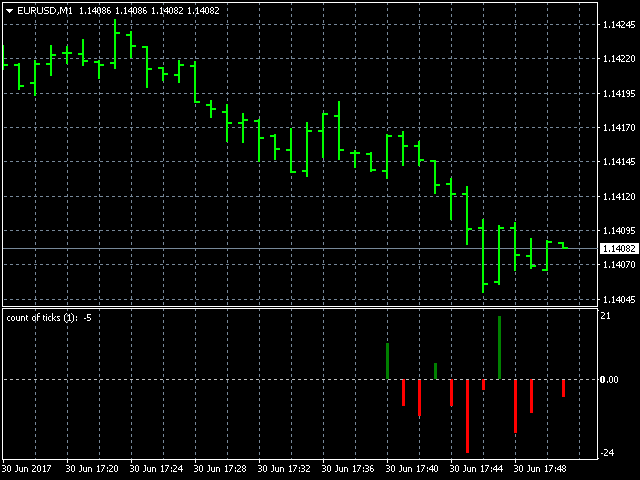Click the '30 Jun 17:48' time axis label

click(540, 469)
